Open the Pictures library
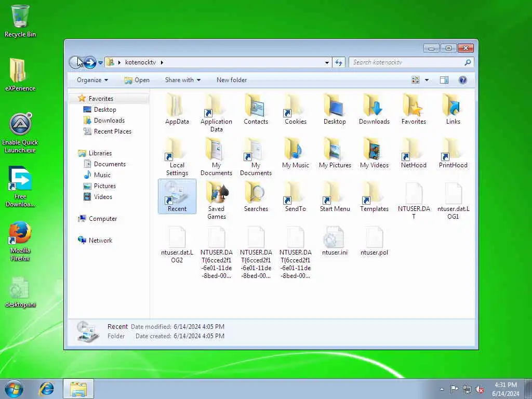532x399 pixels. pos(104,186)
